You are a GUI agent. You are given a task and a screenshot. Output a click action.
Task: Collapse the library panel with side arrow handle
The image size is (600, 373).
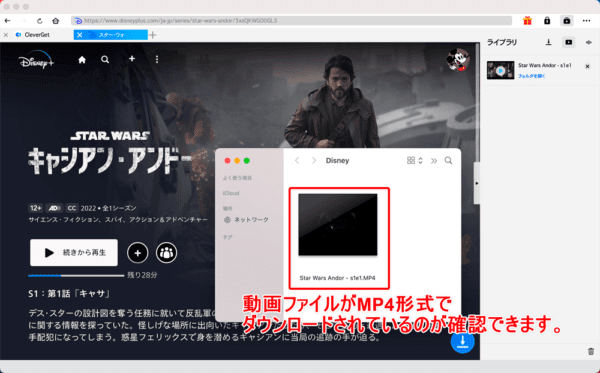pyautogui.click(x=476, y=183)
